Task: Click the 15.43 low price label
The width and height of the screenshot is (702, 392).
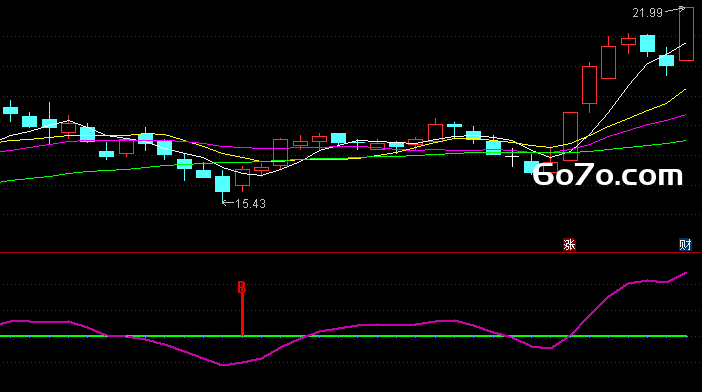Action: pyautogui.click(x=251, y=204)
